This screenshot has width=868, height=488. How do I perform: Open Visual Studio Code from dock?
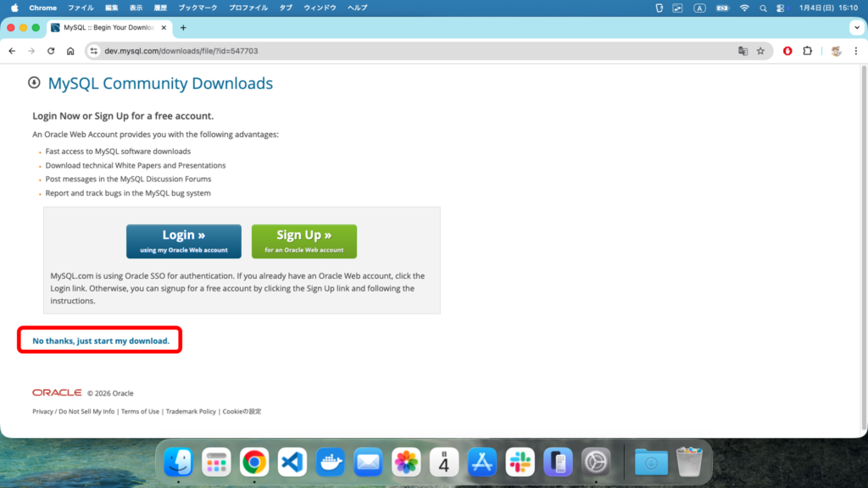coord(292,463)
